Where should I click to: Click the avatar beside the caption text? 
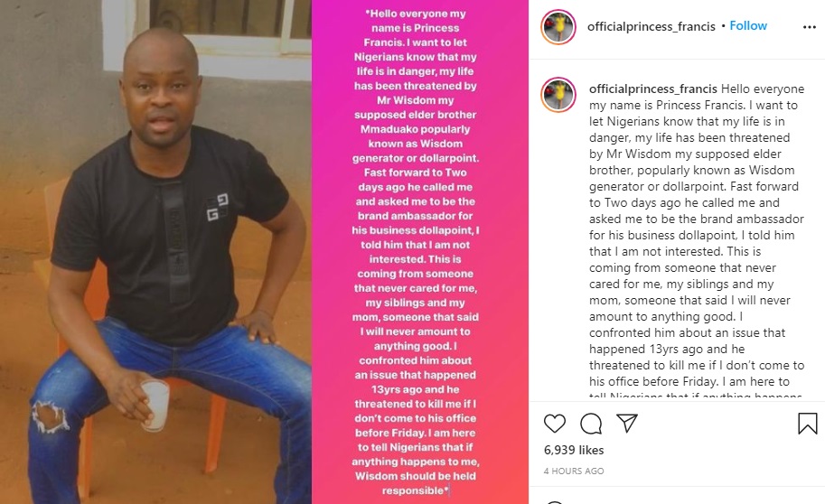(558, 95)
